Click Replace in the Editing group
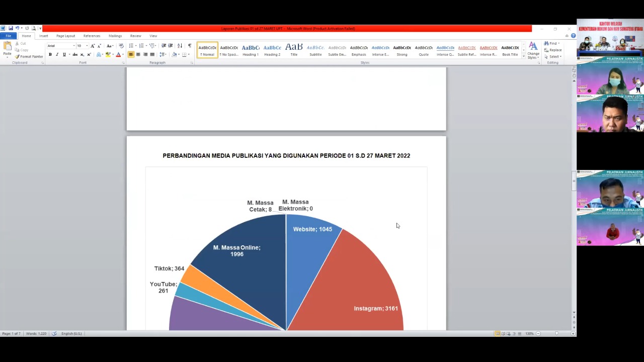The width and height of the screenshot is (644, 362). 553,50
